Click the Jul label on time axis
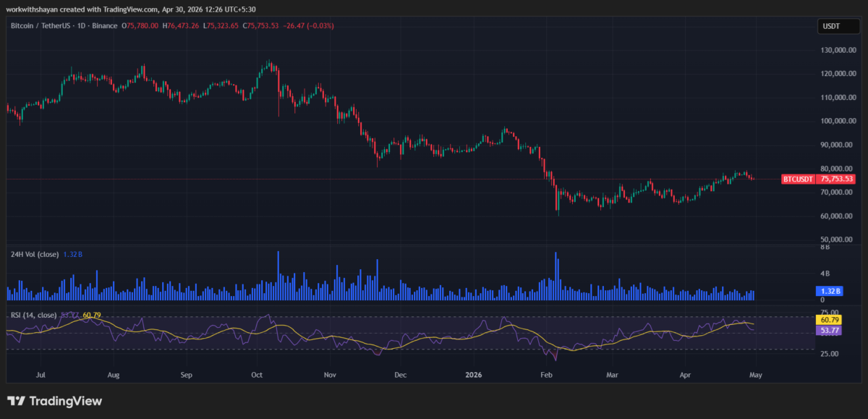The width and height of the screenshot is (868, 419). pos(41,376)
